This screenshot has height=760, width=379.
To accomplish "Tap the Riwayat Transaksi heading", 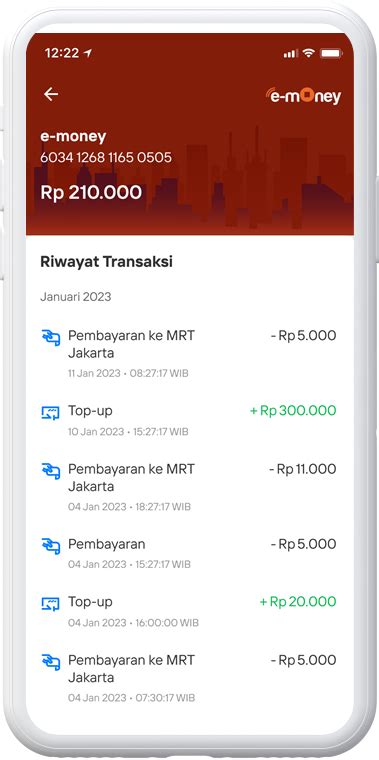I will pyautogui.click(x=106, y=262).
